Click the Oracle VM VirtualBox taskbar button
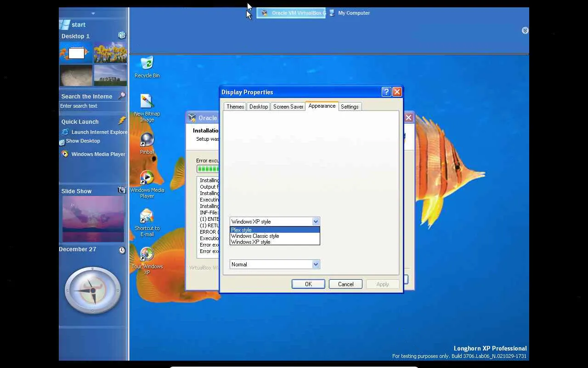This screenshot has height=368, width=588. (x=291, y=13)
